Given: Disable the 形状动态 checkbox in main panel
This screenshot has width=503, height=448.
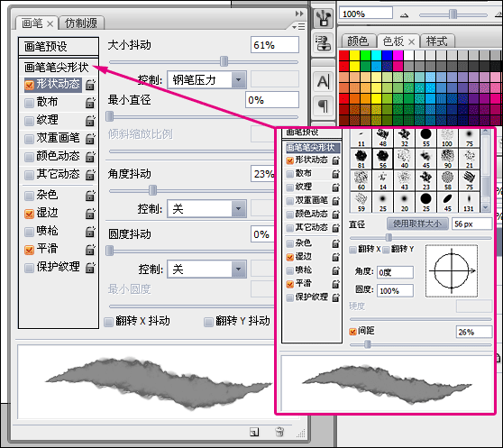Looking at the screenshot, I should point(29,85).
